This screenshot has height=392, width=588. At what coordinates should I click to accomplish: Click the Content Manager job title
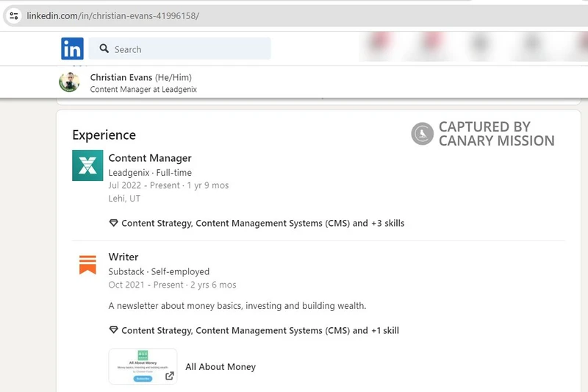tap(150, 158)
